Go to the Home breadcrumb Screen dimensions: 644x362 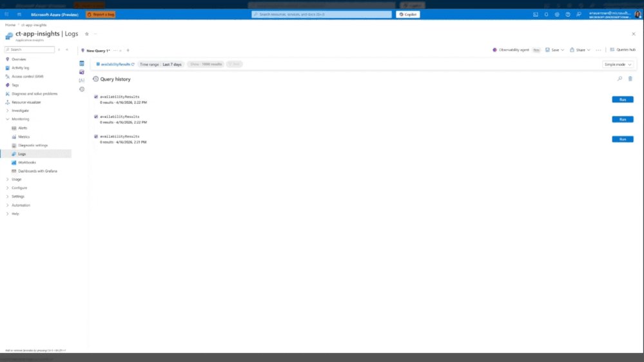tap(10, 25)
